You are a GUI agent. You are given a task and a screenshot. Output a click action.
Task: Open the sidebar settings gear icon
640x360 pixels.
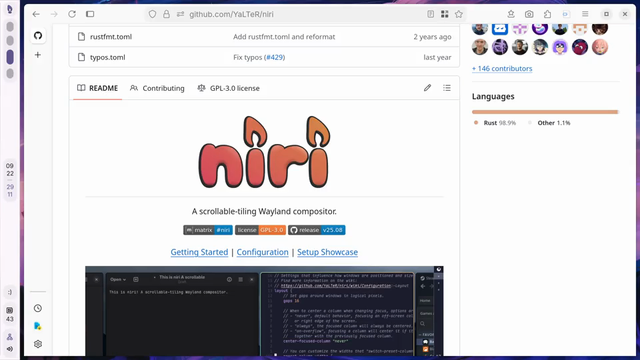pyautogui.click(x=38, y=344)
